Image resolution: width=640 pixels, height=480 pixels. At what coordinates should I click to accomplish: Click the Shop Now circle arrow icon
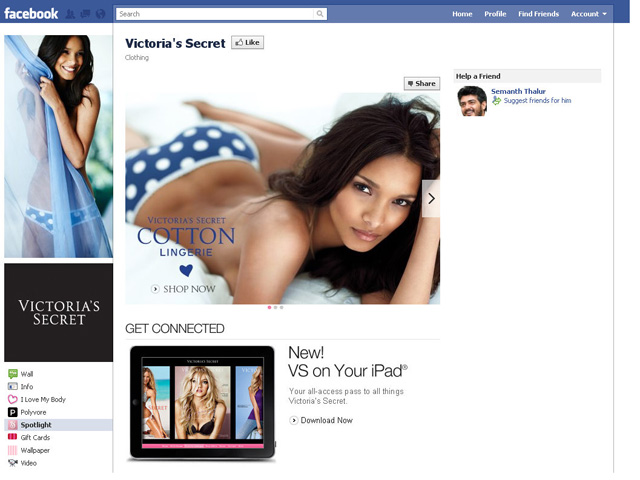click(x=155, y=289)
